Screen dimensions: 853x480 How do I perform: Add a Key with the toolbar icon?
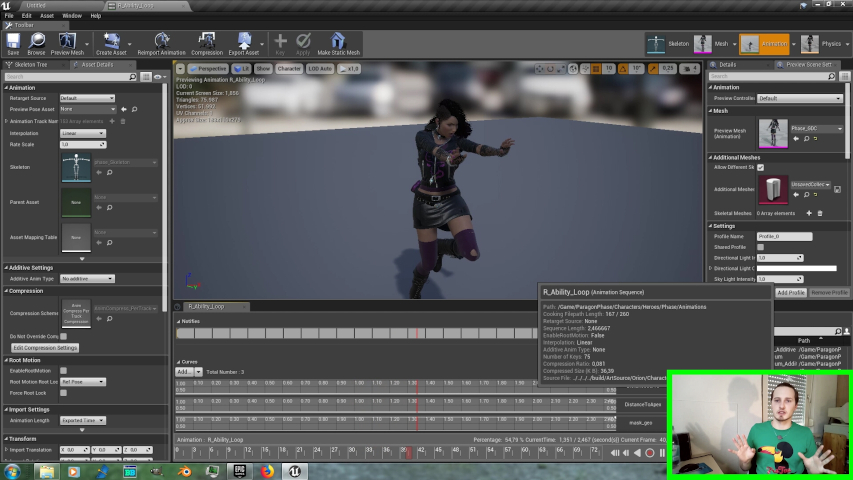pos(280,44)
